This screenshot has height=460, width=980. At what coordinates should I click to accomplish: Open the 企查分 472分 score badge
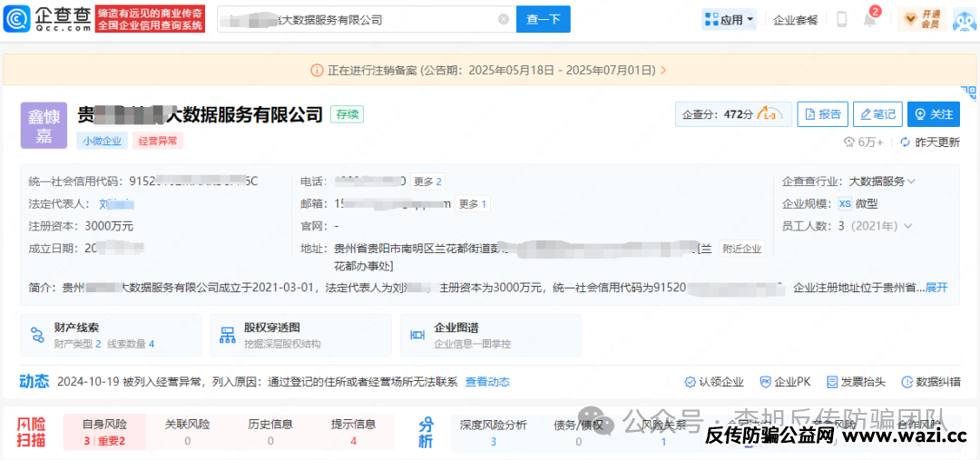[x=733, y=114]
